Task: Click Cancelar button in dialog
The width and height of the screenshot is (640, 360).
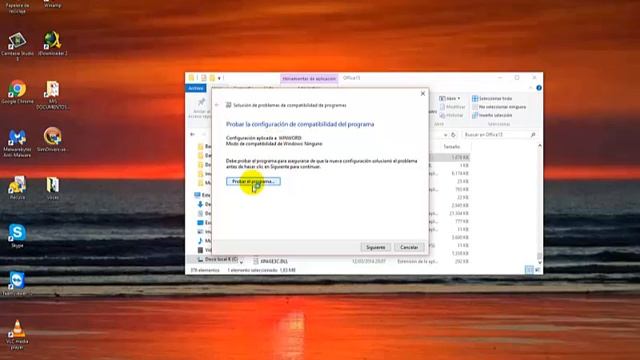Action: coord(409,247)
